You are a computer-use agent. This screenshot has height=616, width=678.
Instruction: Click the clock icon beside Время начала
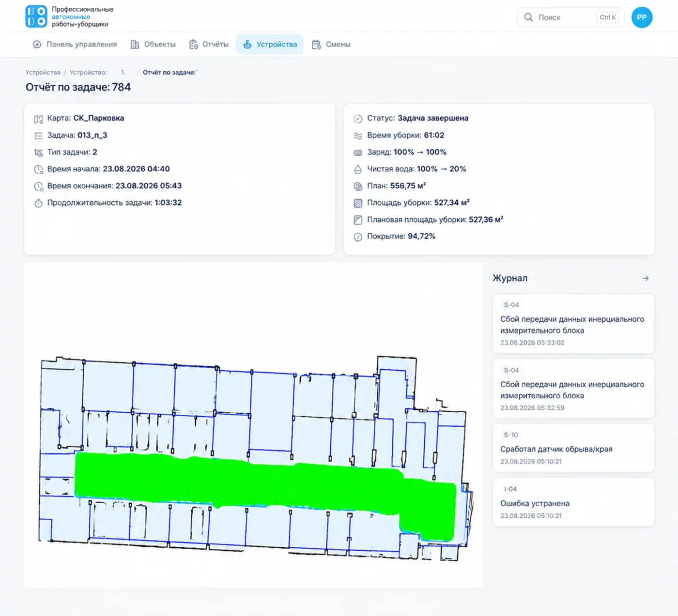[38, 169]
